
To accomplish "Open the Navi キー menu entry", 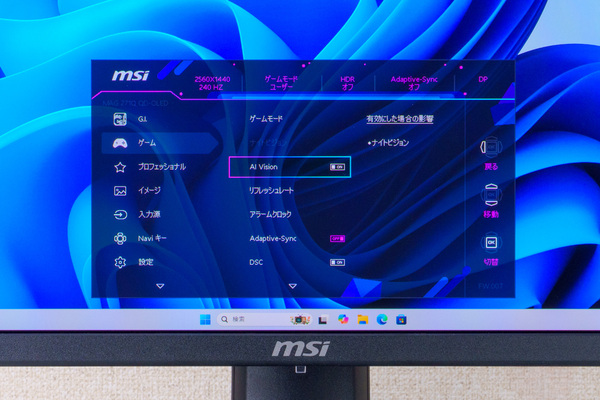I will [152, 238].
